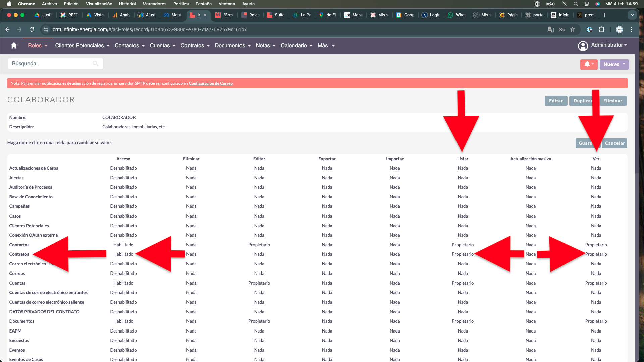Open the Historial menu in macOS menu bar
Image resolution: width=644 pixels, height=362 pixels.
(x=127, y=4)
